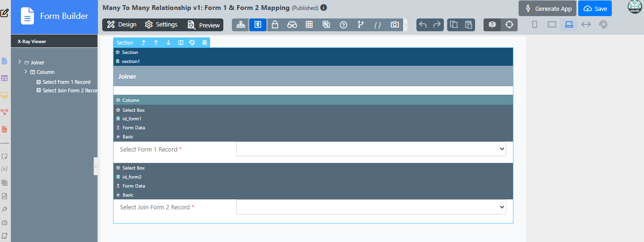Toggle the layers X-Ray view button
Image resolution: width=644 pixels, height=242 pixels.
492,25
